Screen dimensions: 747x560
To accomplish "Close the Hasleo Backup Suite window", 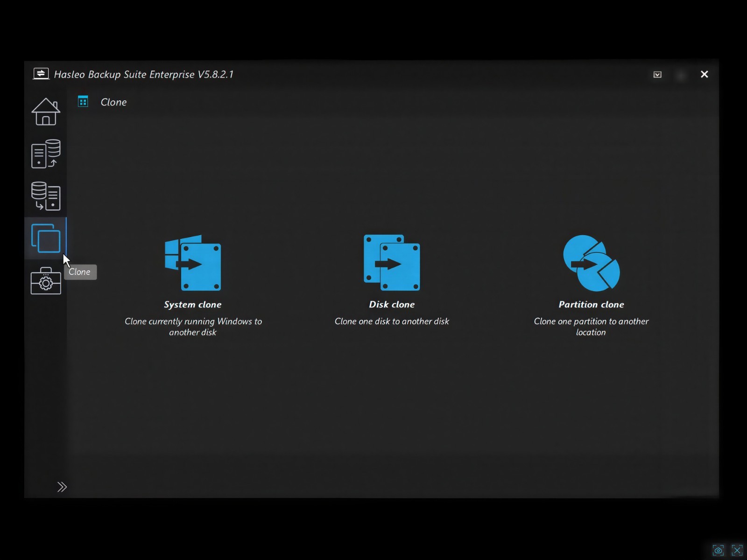I will click(705, 74).
